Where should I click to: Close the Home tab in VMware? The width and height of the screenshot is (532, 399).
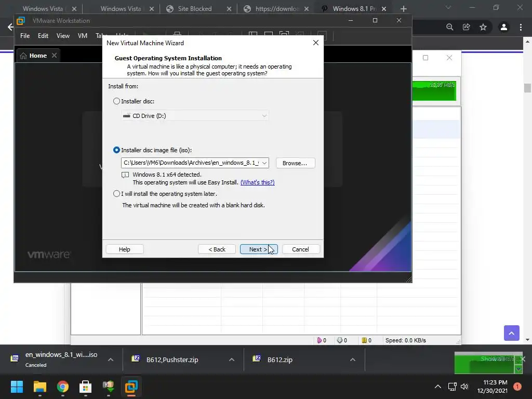coord(54,55)
